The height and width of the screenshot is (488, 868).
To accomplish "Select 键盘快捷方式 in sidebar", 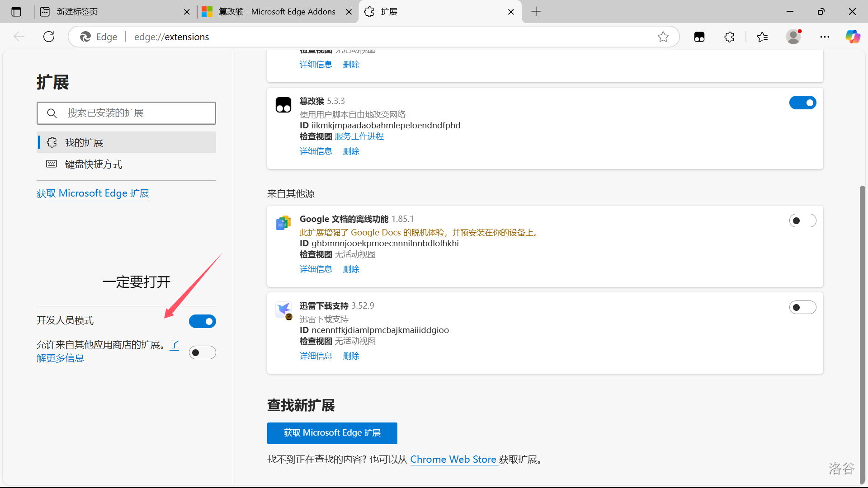I will click(94, 164).
